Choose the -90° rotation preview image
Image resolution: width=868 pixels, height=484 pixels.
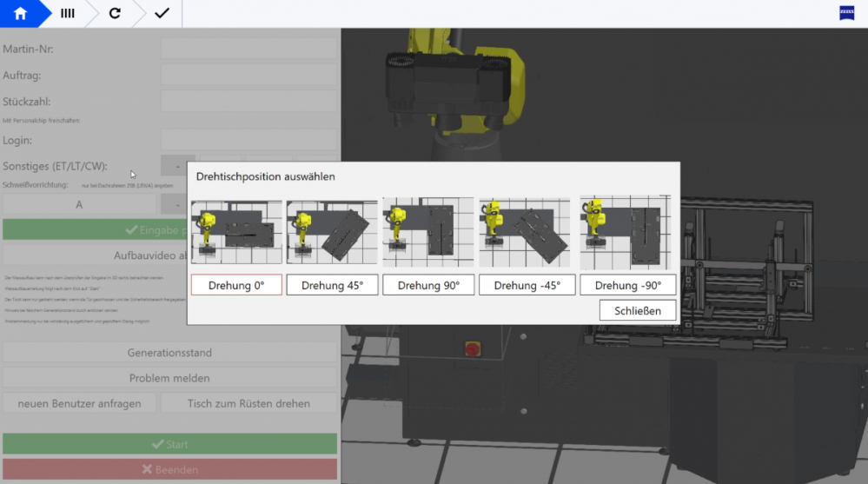(625, 232)
